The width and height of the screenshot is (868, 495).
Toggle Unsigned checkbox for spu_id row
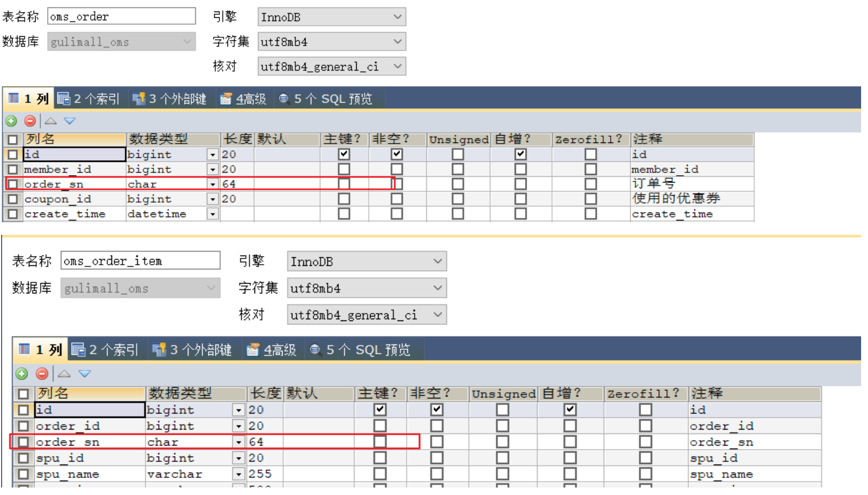tap(503, 458)
